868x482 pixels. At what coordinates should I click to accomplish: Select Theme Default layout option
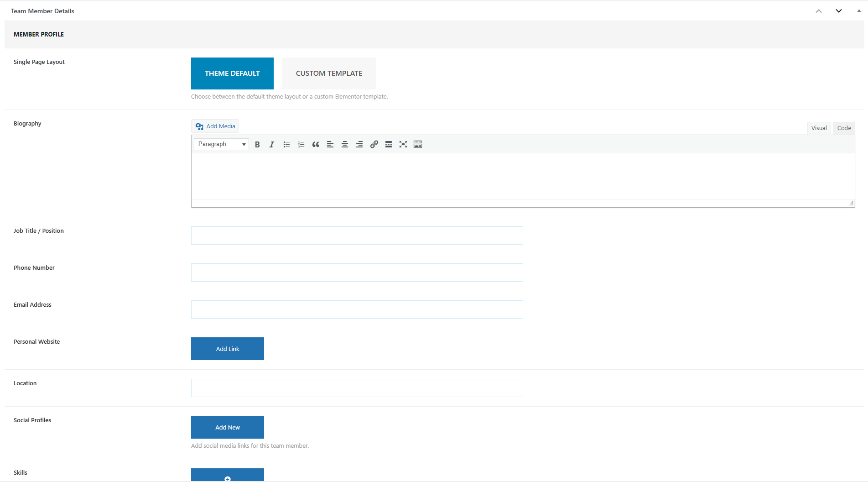point(232,73)
